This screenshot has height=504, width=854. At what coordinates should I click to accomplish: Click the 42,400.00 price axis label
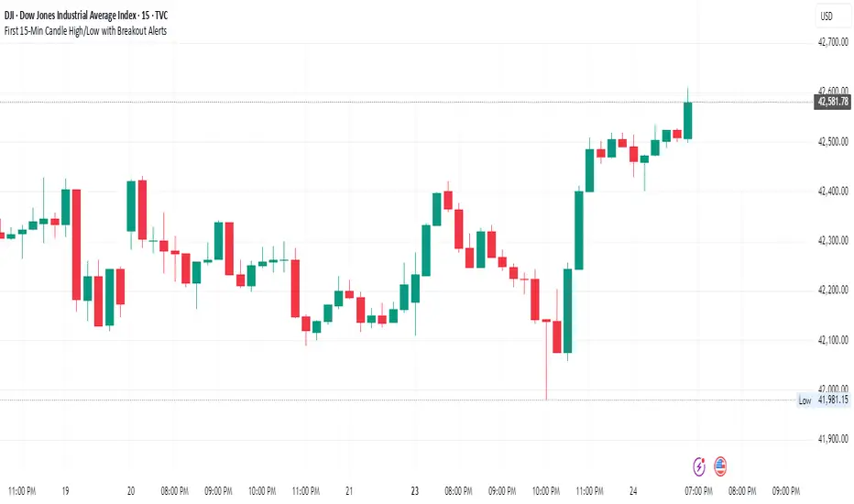832,191
